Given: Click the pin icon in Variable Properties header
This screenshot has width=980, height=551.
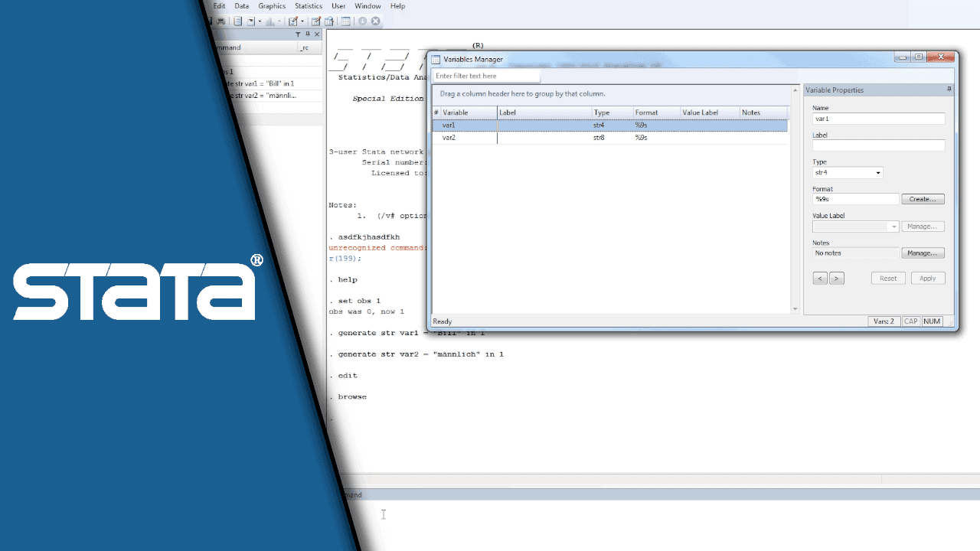Looking at the screenshot, I should (949, 90).
